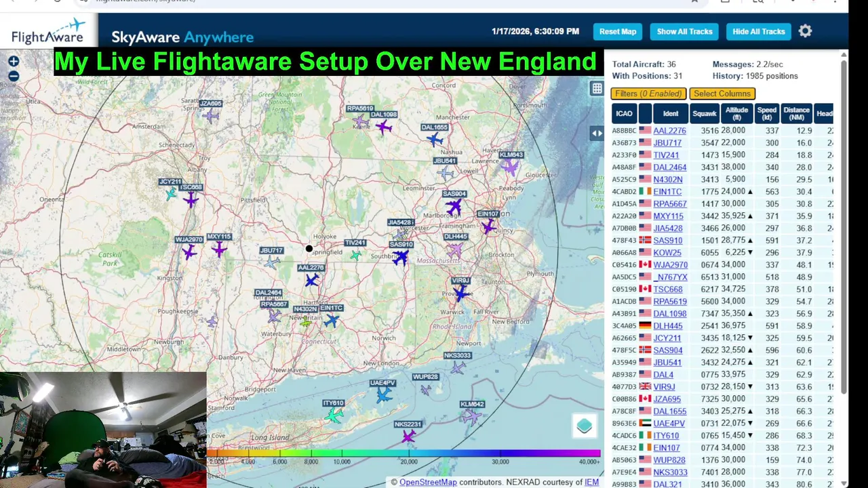868x488 pixels.
Task: Open the Select Columns chooser
Action: (x=722, y=94)
